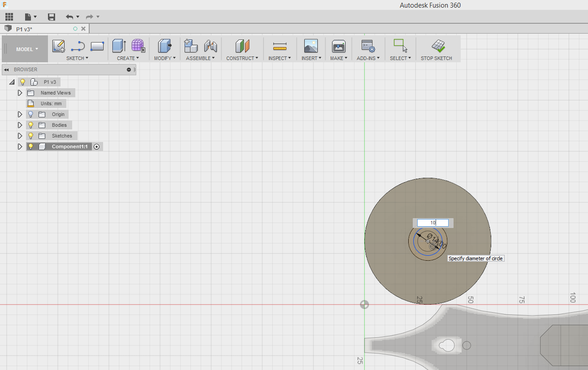Select the Origin folder item
The image size is (588, 370).
[x=58, y=114]
